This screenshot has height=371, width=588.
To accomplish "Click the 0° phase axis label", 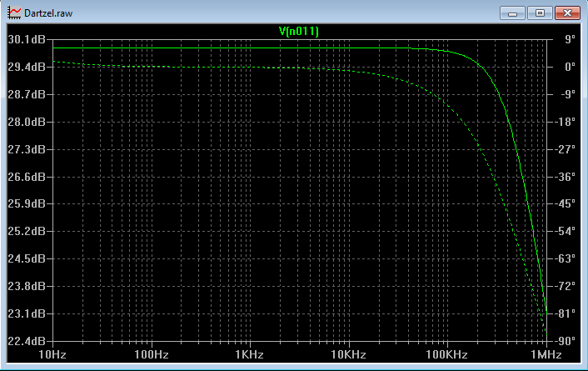I will tap(570, 67).
